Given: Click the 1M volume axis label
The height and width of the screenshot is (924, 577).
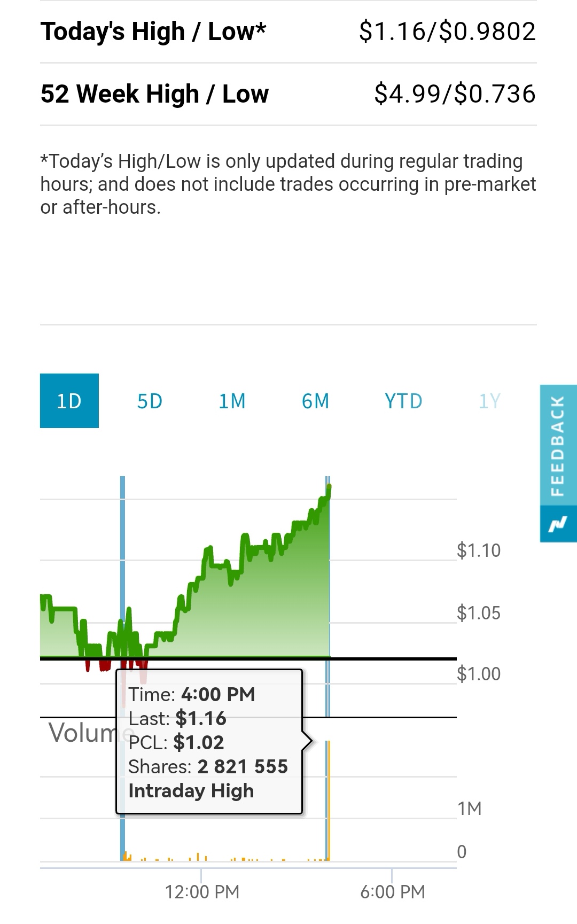Looking at the screenshot, I should 470,809.
